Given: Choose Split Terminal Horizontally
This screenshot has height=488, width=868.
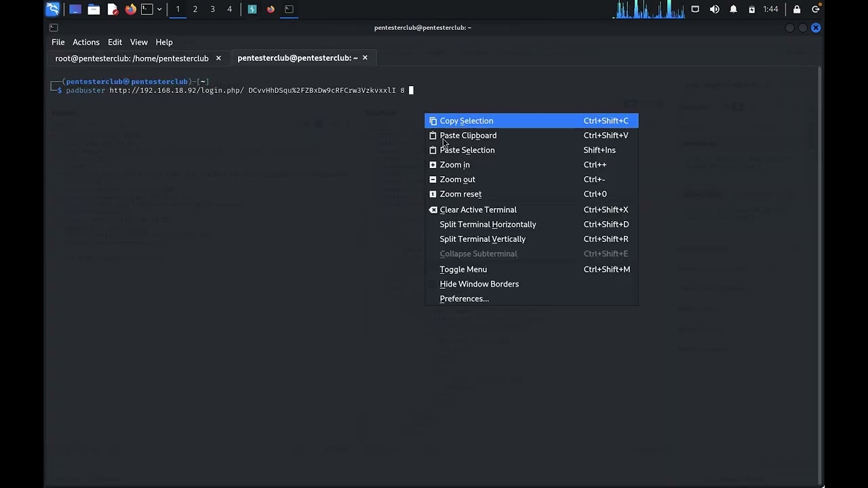Looking at the screenshot, I should [532, 224].
